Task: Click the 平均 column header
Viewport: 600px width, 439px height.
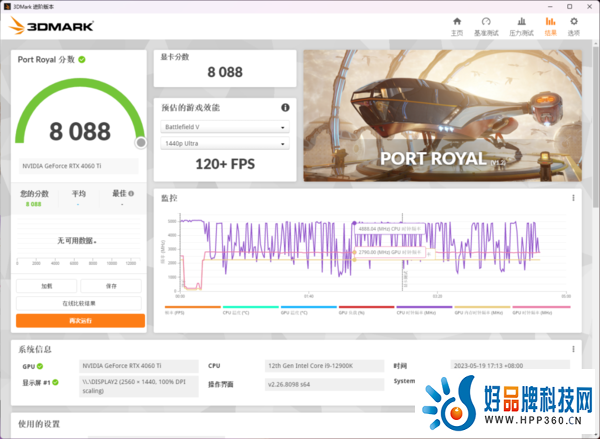Action: [x=79, y=194]
